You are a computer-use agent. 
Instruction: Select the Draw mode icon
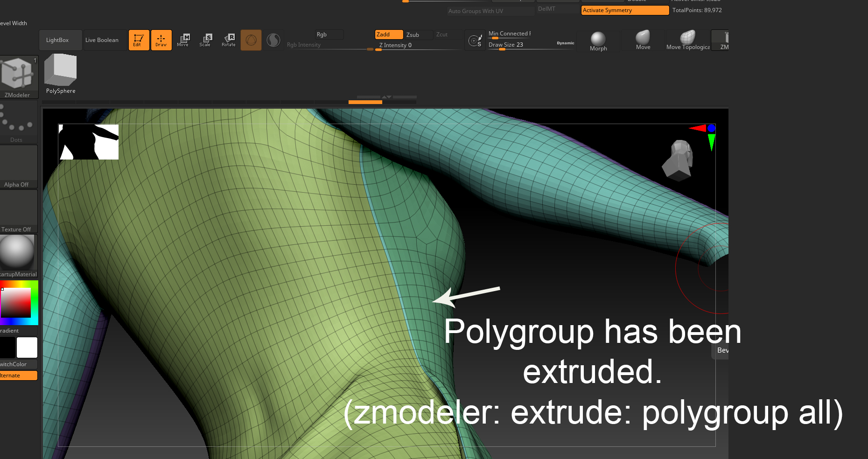coord(161,40)
